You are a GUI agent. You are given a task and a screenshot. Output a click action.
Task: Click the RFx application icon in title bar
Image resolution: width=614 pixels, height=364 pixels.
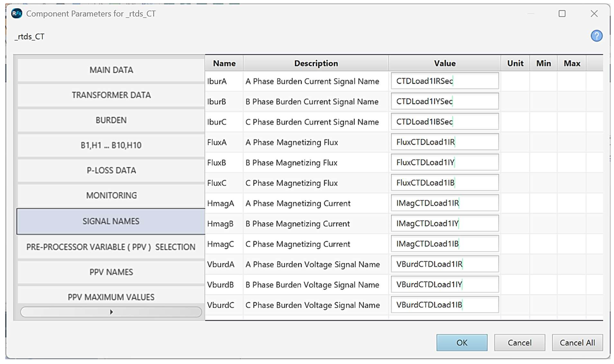coord(17,13)
